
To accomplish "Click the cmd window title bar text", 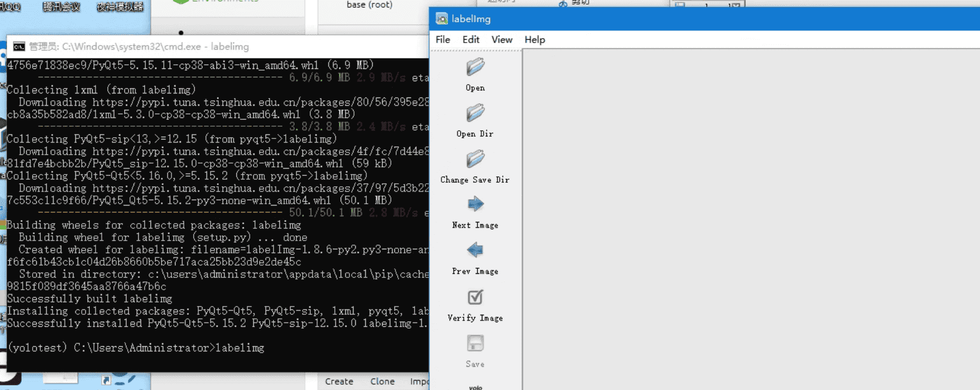I will pos(139,47).
